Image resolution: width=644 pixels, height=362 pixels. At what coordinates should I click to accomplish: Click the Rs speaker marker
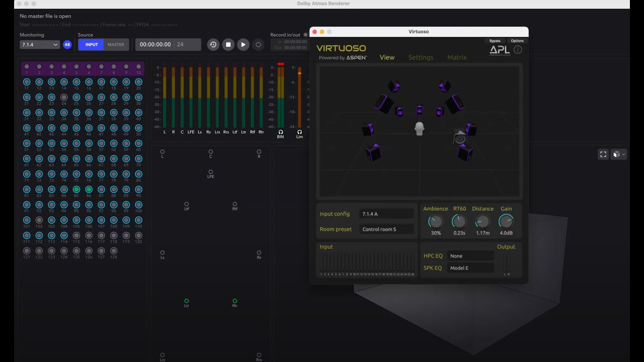coord(259,253)
